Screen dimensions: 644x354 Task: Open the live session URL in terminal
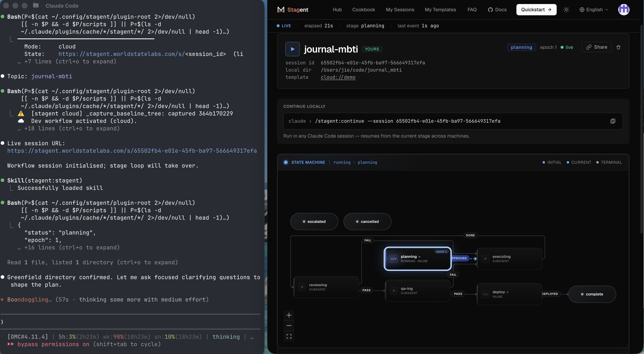[132, 151]
